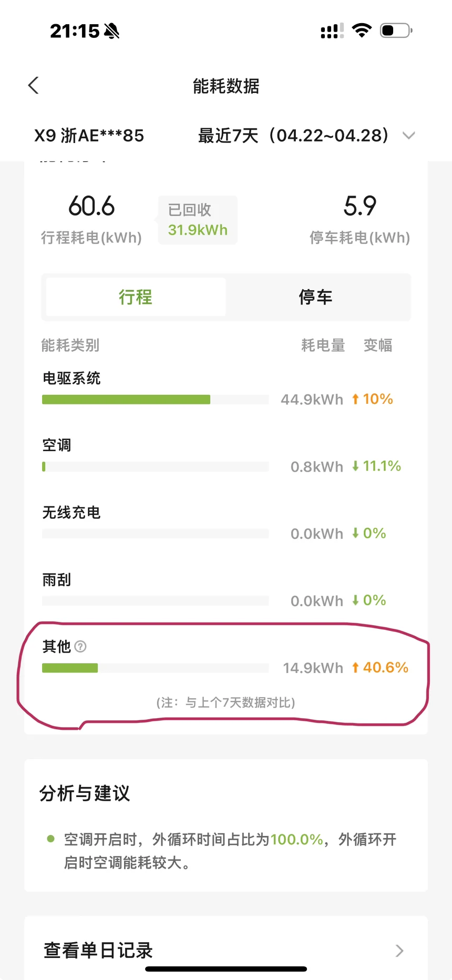Image resolution: width=452 pixels, height=980 pixels.
Task: Tap the Wi-Fi status icon
Action: [362, 30]
